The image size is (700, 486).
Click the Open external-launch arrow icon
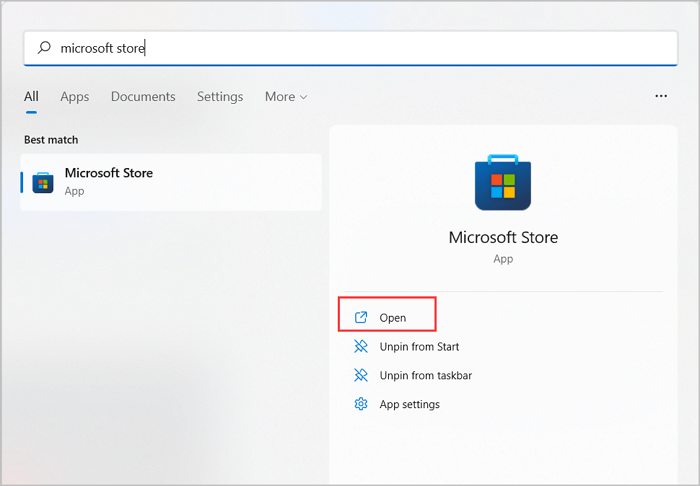(x=361, y=318)
